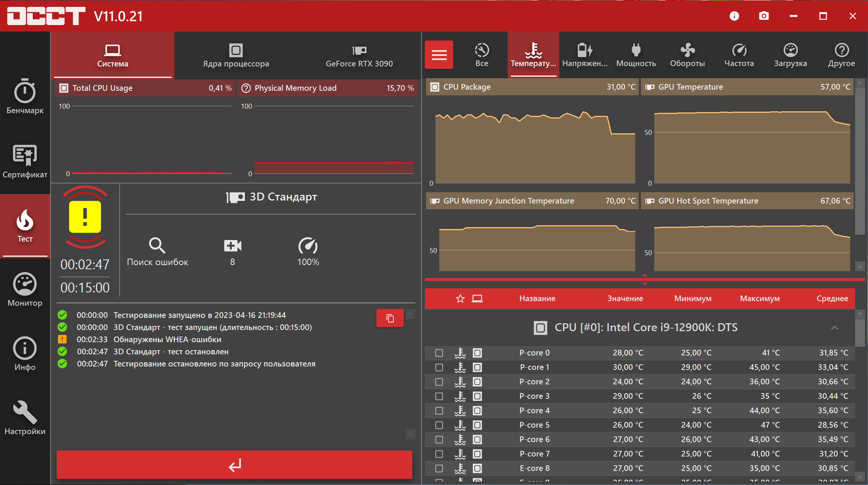The width and height of the screenshot is (868, 485).
Task: Sort the table by the Максимум column header
Action: click(759, 299)
